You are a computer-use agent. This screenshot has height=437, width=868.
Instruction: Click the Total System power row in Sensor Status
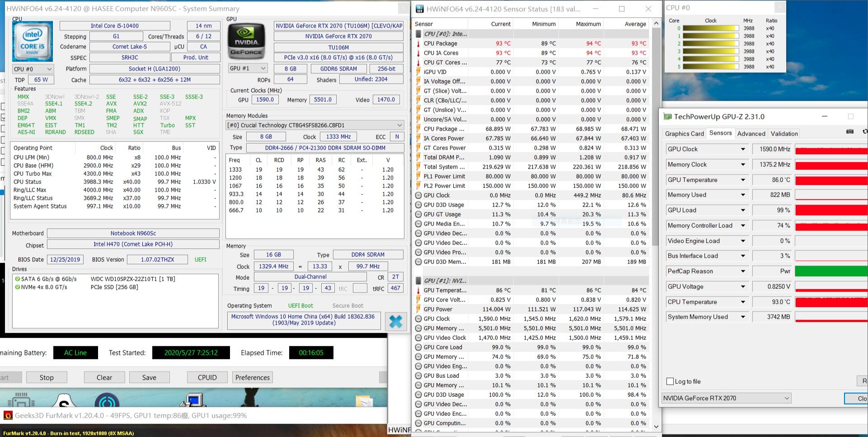(x=531, y=167)
